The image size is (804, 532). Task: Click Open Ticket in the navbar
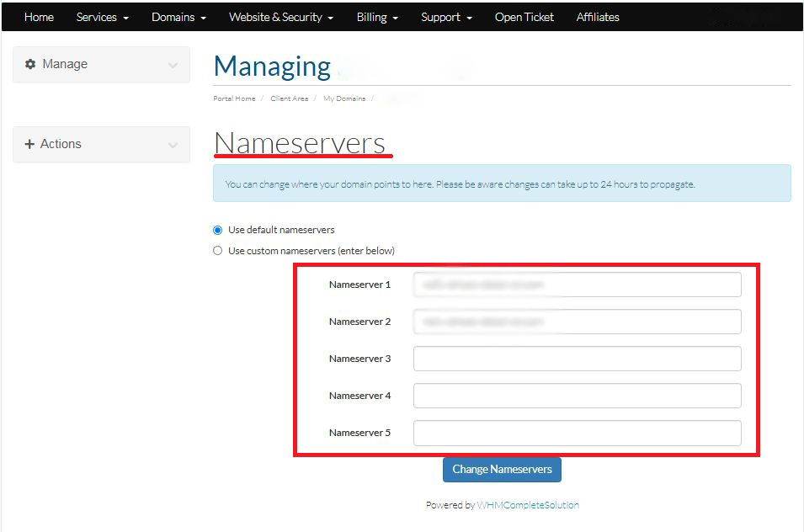pos(524,17)
